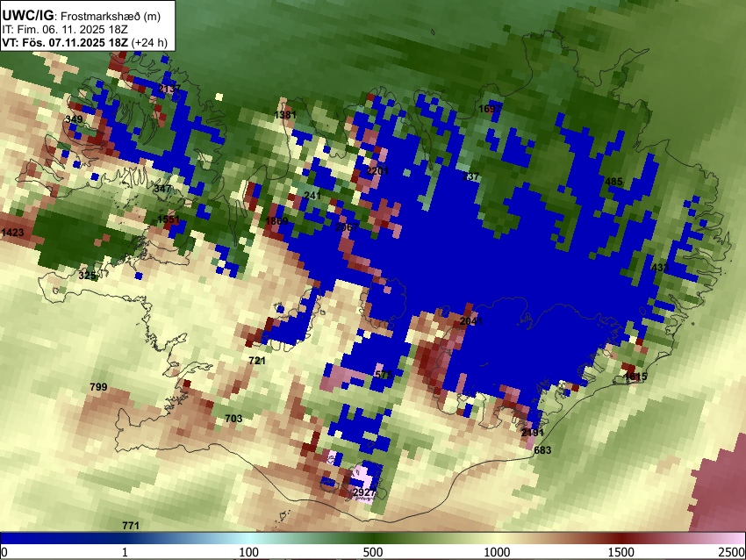Click the map value 349

coord(74,119)
